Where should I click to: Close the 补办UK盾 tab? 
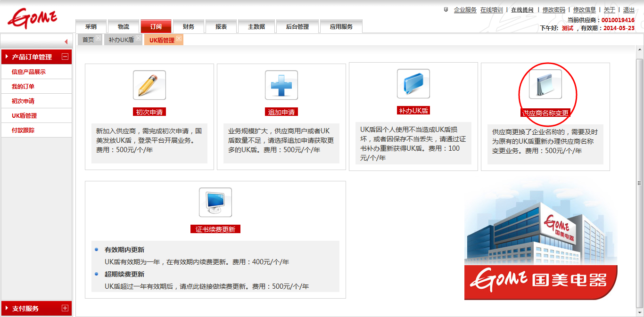pyautogui.click(x=138, y=38)
